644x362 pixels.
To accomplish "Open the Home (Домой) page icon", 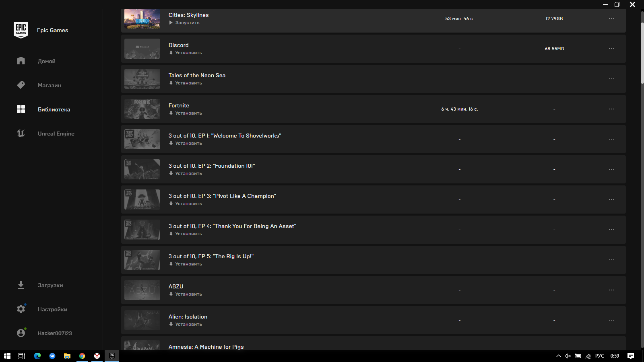I will 21,61.
